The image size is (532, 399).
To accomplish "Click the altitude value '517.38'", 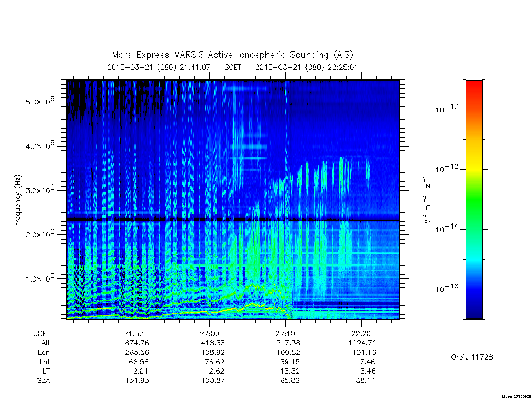I will (288, 343).
